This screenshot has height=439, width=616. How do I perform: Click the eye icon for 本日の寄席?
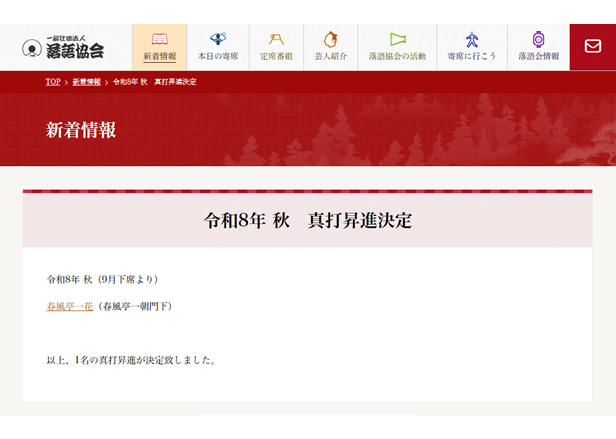[218, 40]
